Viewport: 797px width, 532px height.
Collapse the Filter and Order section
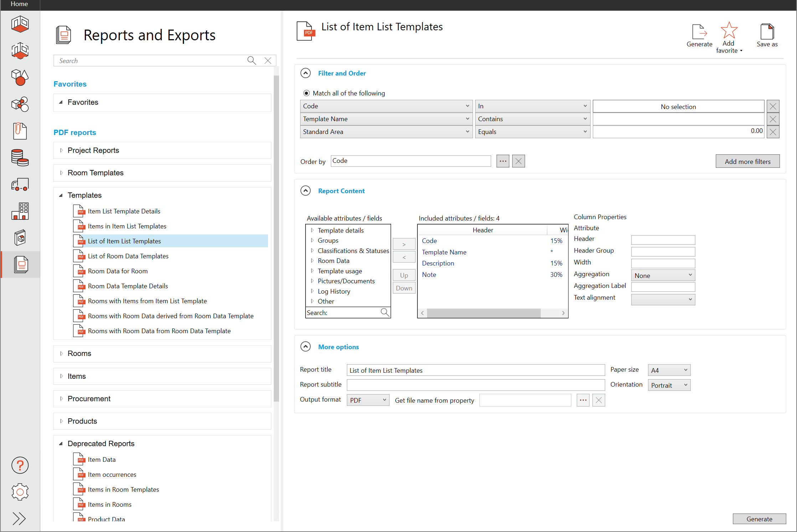(305, 73)
